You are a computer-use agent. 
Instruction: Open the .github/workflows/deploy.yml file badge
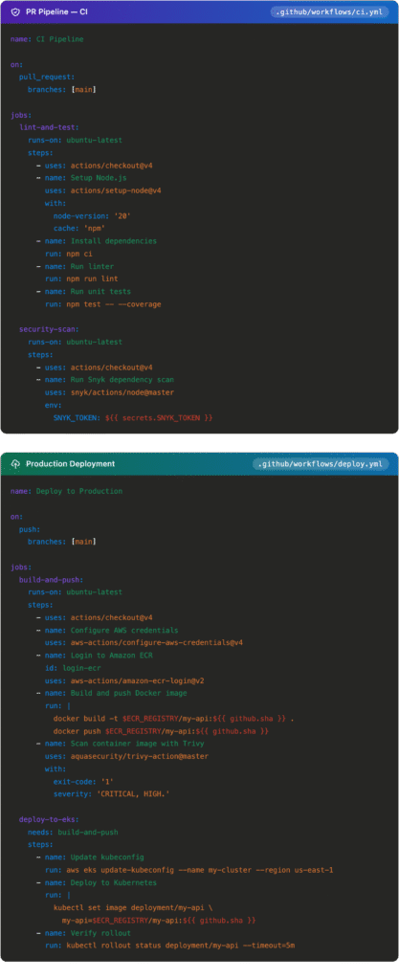click(x=321, y=464)
